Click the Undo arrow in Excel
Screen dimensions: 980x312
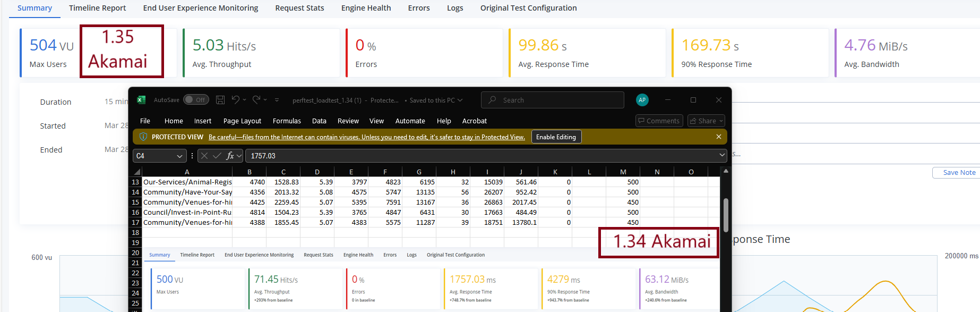[236, 99]
